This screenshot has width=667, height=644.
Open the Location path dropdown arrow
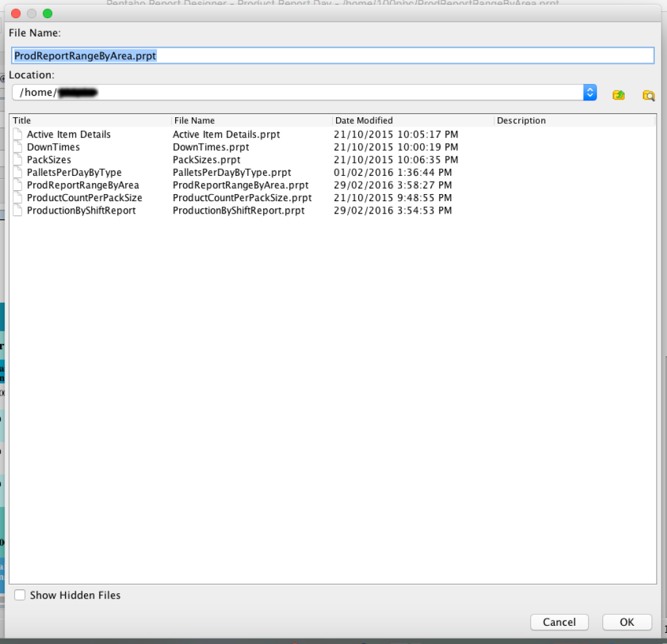click(x=589, y=92)
